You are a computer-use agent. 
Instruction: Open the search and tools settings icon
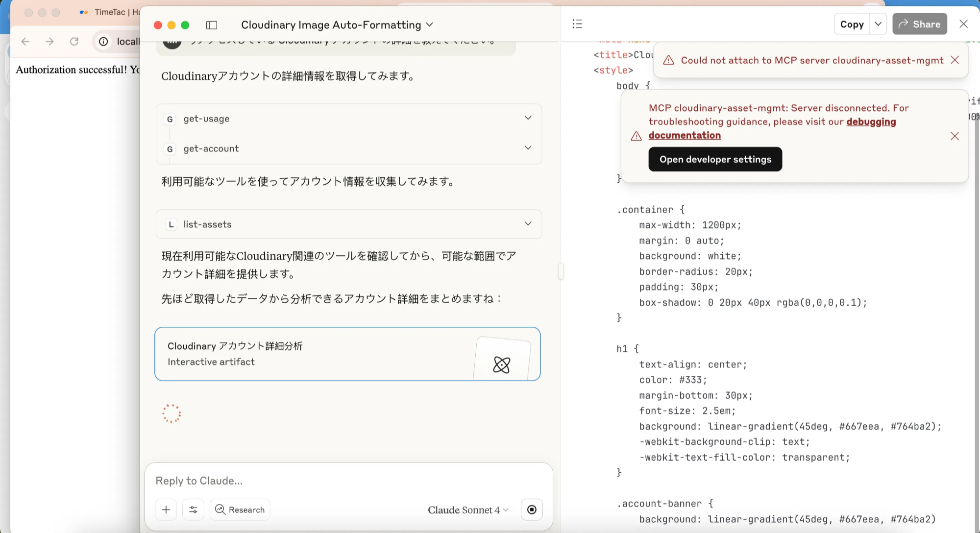(193, 509)
